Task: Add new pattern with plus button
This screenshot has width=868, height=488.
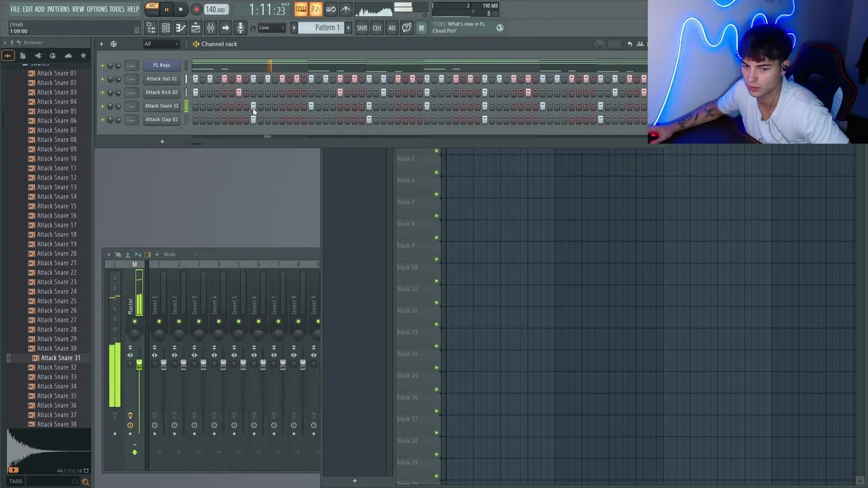Action: pos(349,28)
